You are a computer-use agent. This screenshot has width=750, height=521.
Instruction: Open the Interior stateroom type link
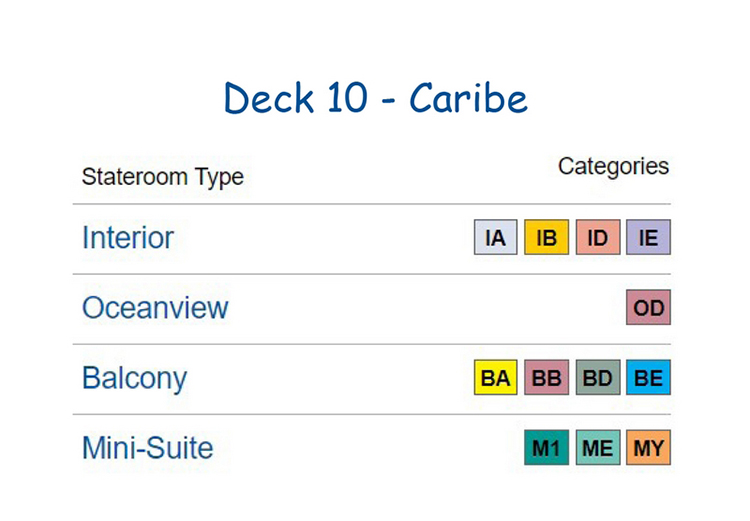(128, 237)
